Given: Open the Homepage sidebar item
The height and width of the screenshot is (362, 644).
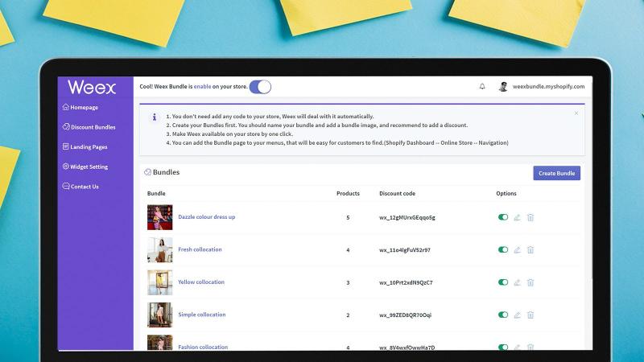Looking at the screenshot, I should point(80,107).
